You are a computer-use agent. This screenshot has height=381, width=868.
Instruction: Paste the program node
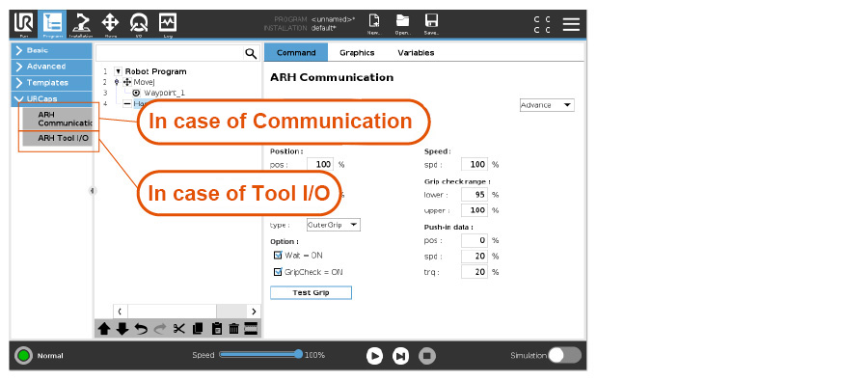click(216, 329)
